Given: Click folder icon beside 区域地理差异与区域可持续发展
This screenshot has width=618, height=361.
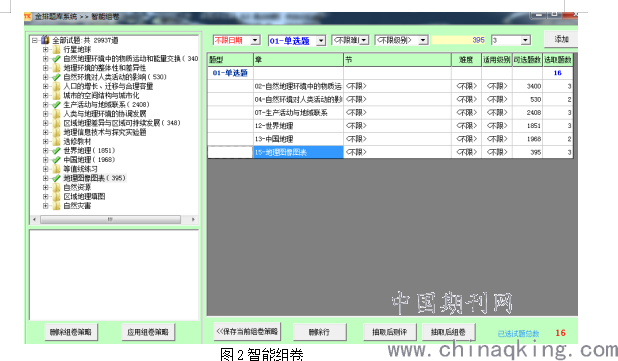Looking at the screenshot, I should tap(56, 123).
